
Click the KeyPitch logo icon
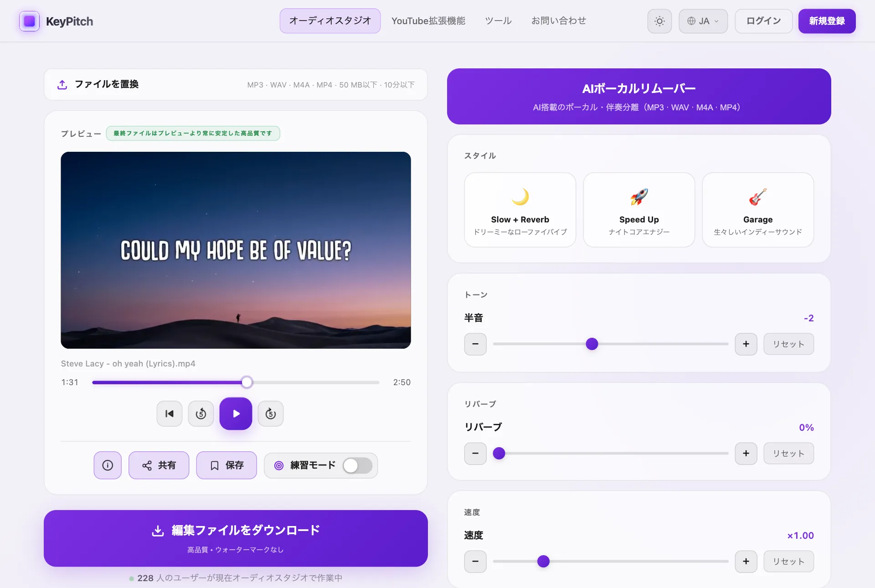[29, 21]
